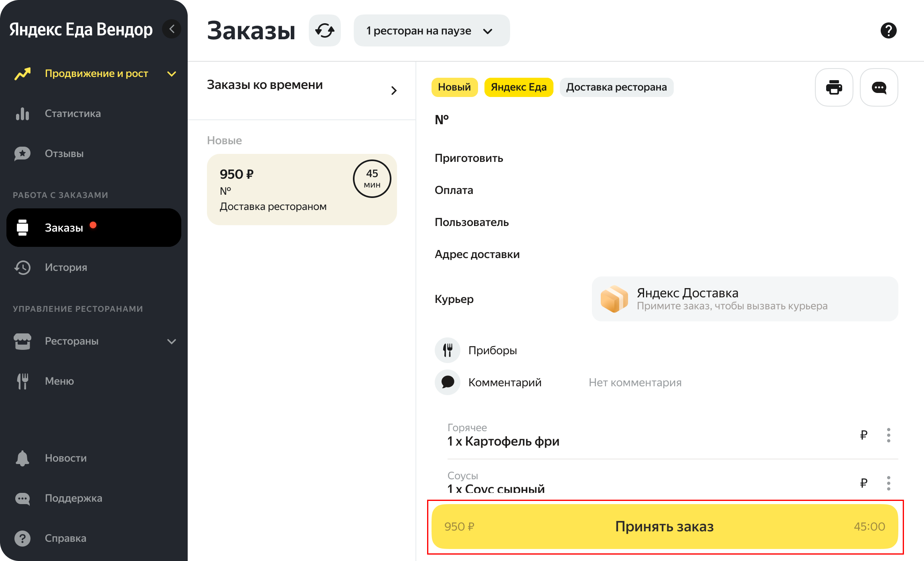Open Меню section in sidebar
The height and width of the screenshot is (561, 924).
94,381
